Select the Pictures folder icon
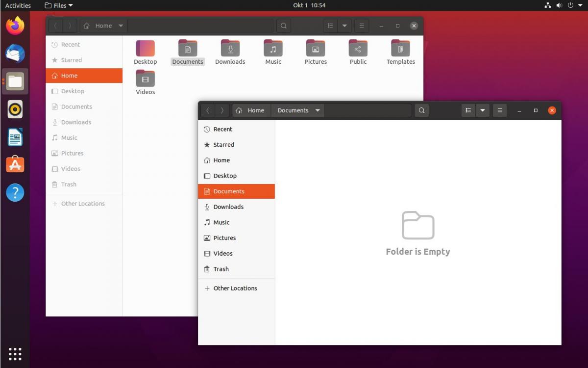 (x=316, y=49)
